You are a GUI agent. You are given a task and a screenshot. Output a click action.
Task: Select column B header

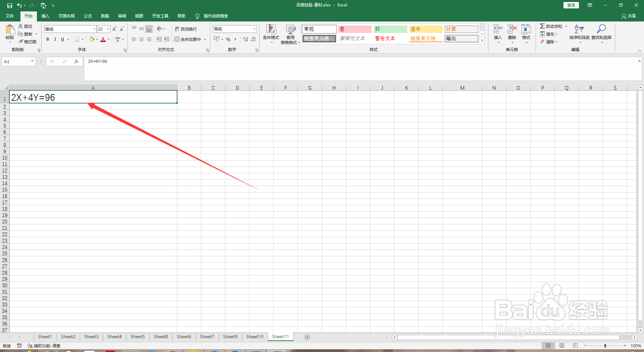pos(189,88)
